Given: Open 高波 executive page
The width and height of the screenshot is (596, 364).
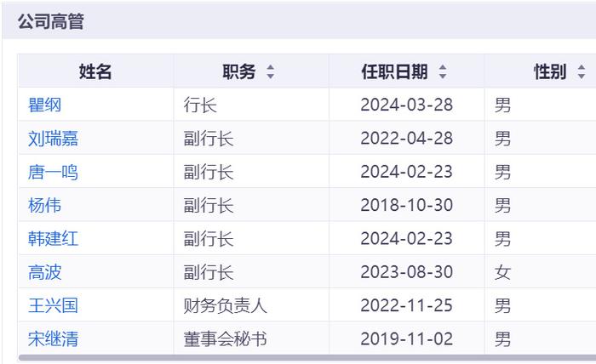Looking at the screenshot, I should (x=45, y=272).
